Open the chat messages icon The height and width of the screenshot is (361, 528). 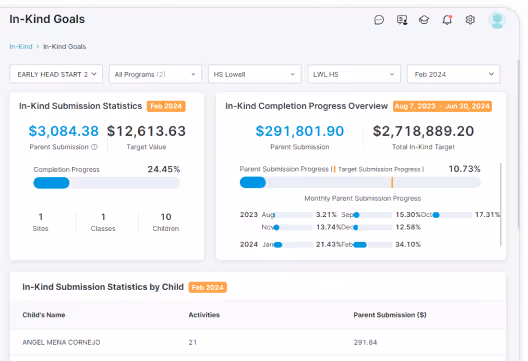(x=379, y=20)
